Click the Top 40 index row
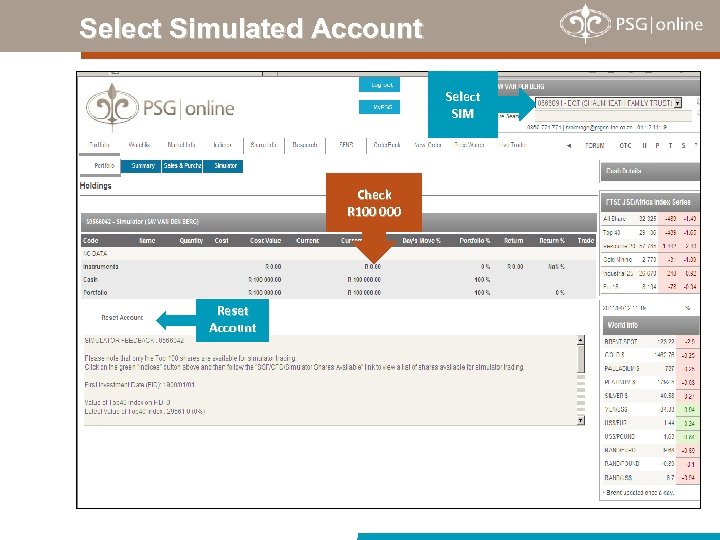720x540 pixels. point(650,233)
